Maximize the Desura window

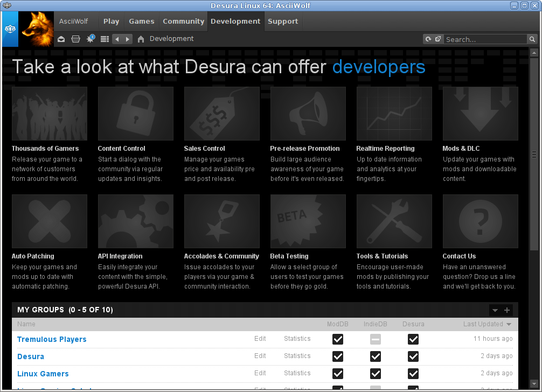(x=524, y=5)
